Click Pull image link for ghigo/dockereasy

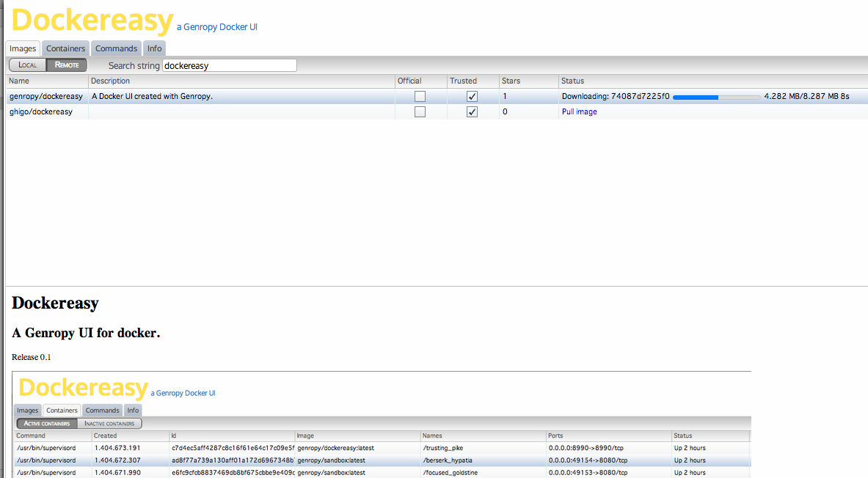tap(579, 111)
